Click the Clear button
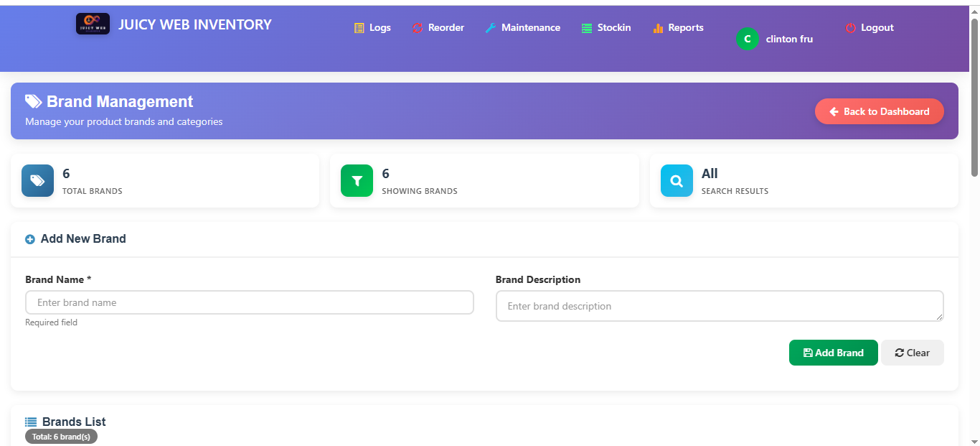This screenshot has width=980, height=446. (x=912, y=353)
